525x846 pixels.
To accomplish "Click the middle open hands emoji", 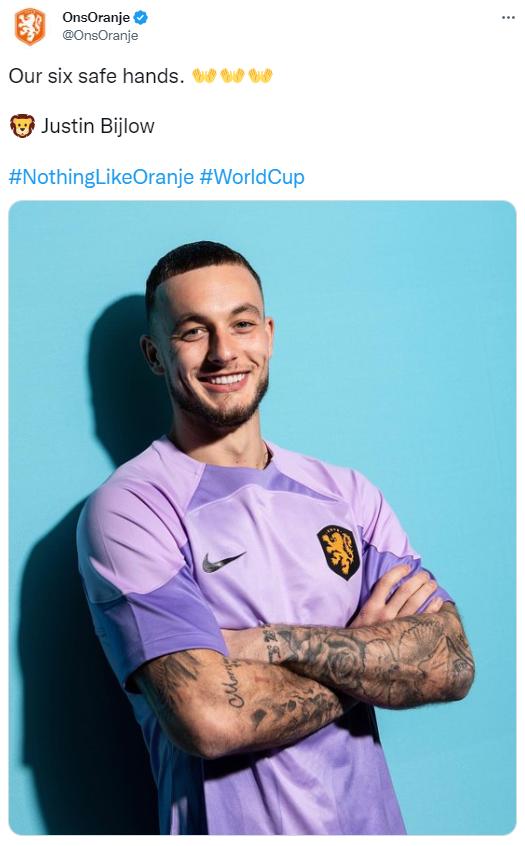I will (233, 76).
